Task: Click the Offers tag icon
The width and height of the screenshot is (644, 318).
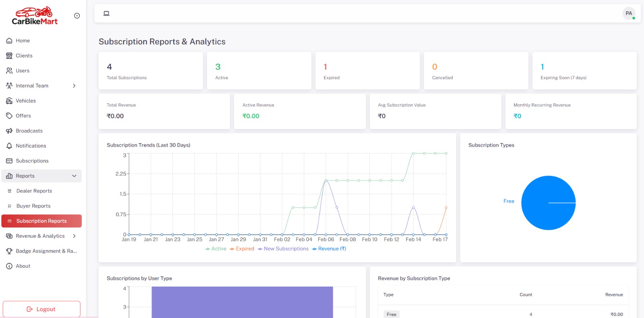Action: pyautogui.click(x=9, y=116)
